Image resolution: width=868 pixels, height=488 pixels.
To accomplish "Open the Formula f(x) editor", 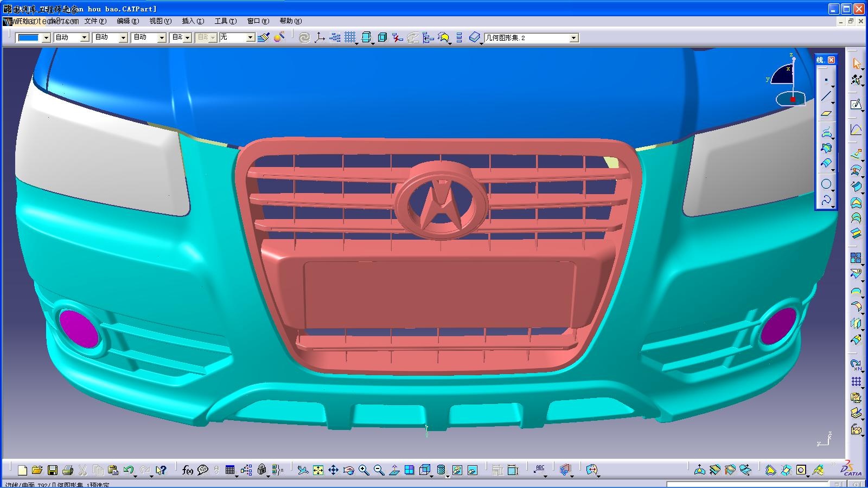I will (x=188, y=470).
